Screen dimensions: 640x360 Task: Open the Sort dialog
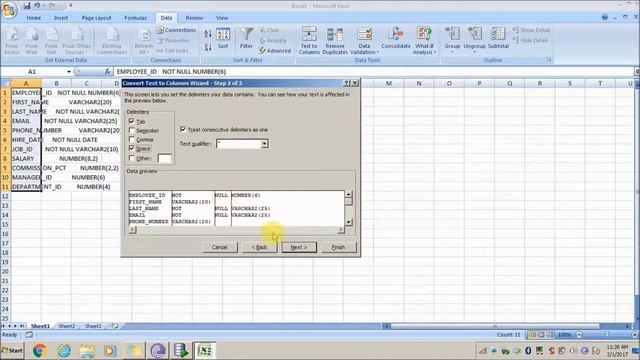[x=223, y=38]
